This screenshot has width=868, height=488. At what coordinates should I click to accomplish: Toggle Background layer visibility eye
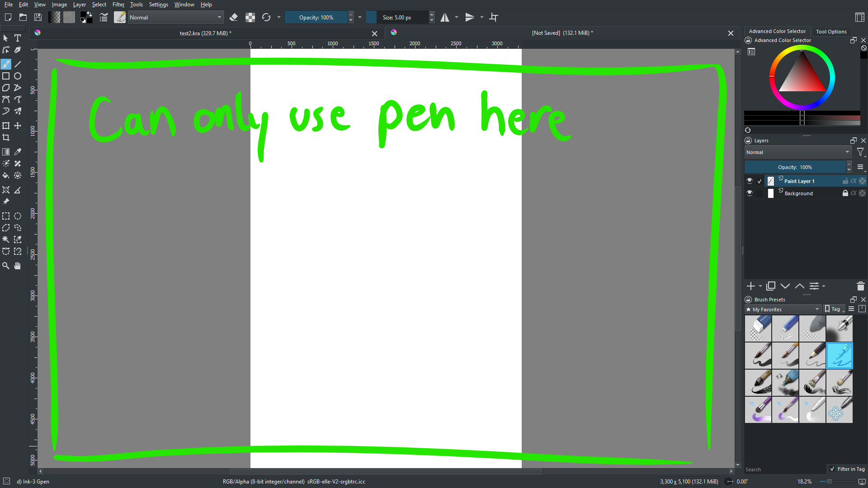[750, 193]
